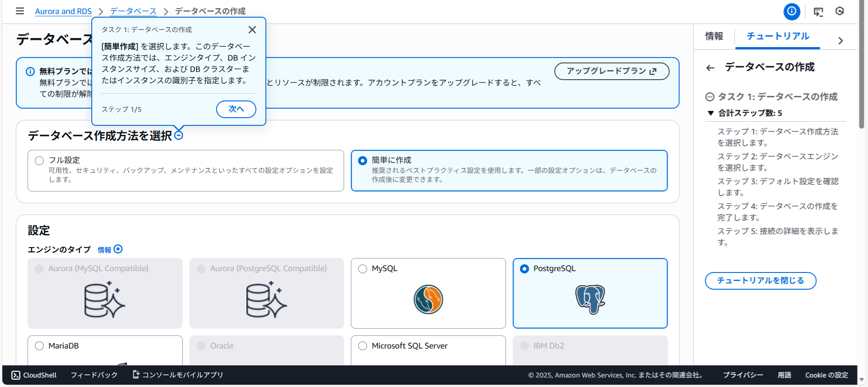Image resolution: width=868 pixels, height=387 pixels.
Task: Click the tutorial hotspot marker beside データベース作成方法を選択
Action: pos(179,135)
